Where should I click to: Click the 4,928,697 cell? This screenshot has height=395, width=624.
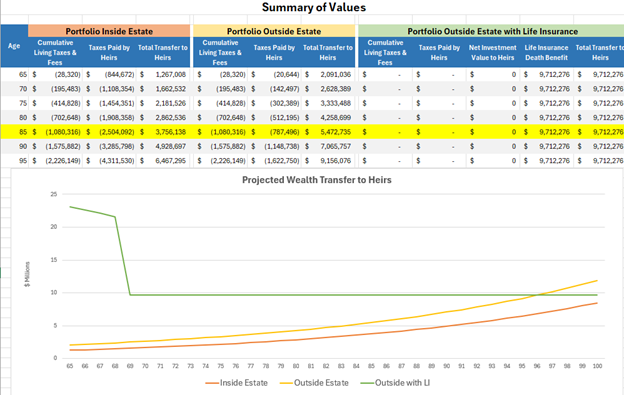[x=163, y=146]
